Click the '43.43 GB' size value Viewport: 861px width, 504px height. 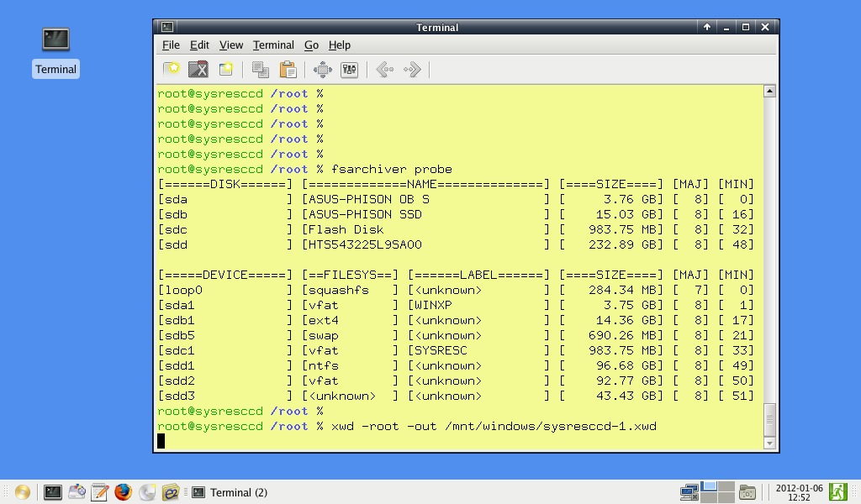pos(626,396)
